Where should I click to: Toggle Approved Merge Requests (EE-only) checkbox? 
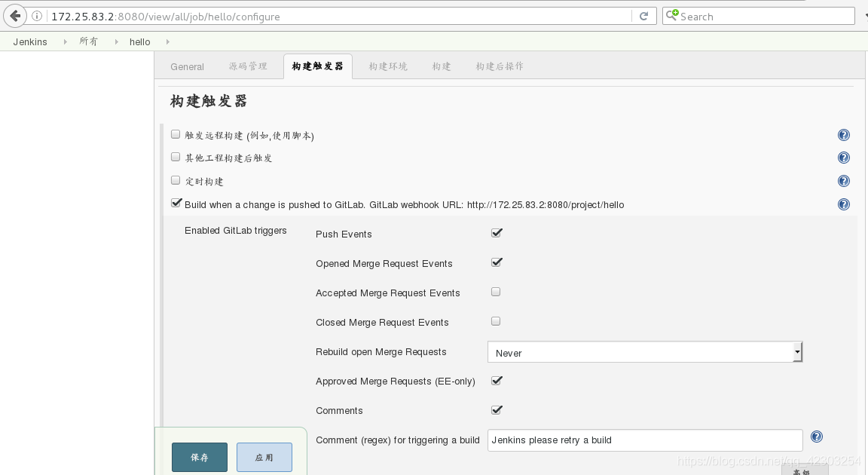click(x=497, y=381)
